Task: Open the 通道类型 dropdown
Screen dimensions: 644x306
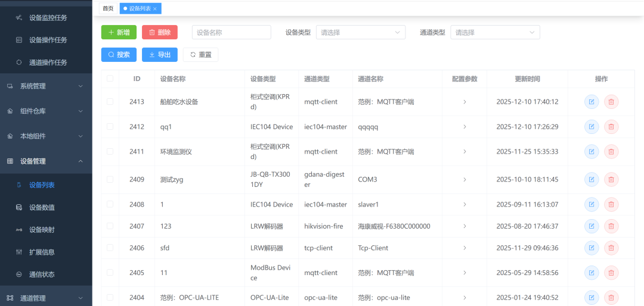Action: point(495,33)
